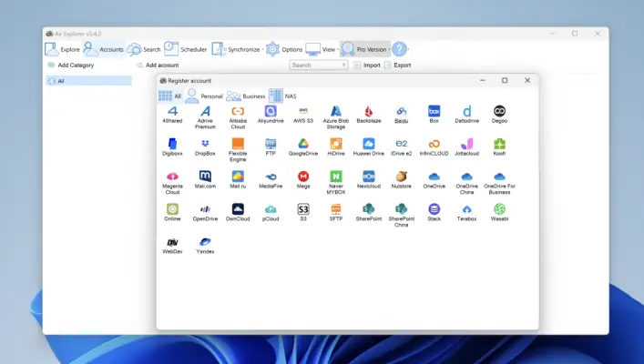Click the Add account button

pos(158,65)
